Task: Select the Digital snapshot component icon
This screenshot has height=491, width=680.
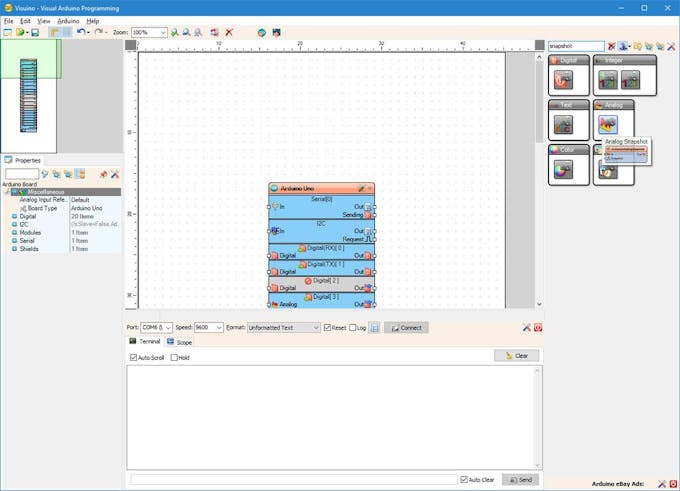Action: [x=563, y=80]
